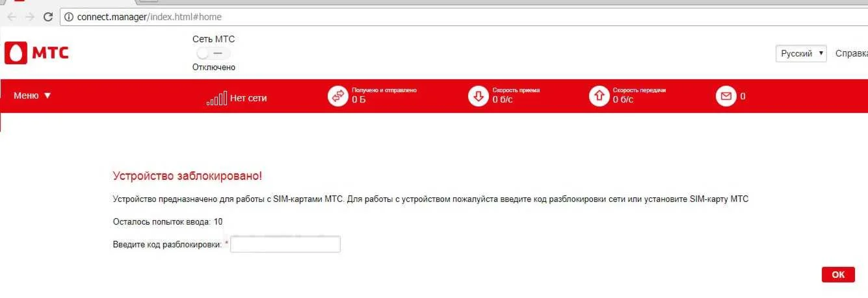Click the OK button
This screenshot has height=298, width=868.
click(x=838, y=275)
